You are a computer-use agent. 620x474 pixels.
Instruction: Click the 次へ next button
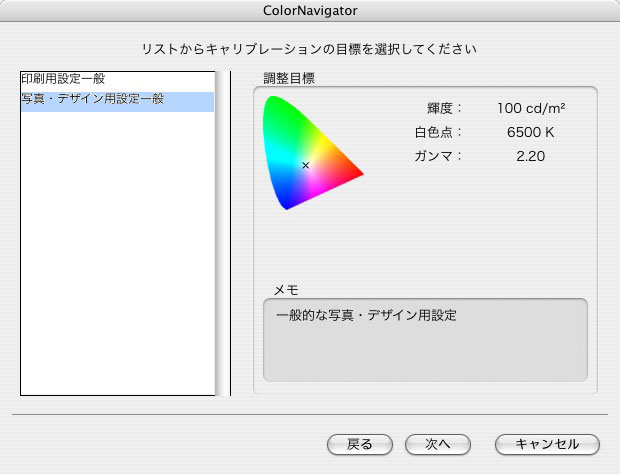pyautogui.click(x=438, y=444)
